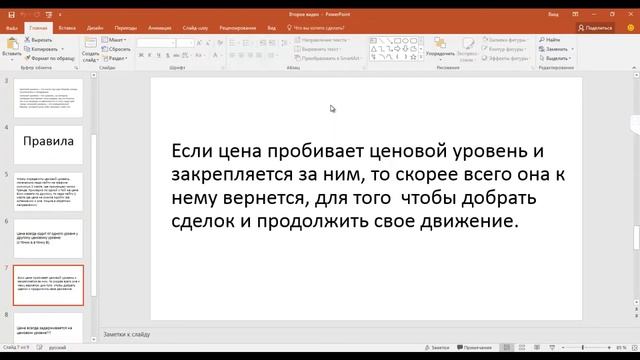Click the Share (Поделиться) button
This screenshot has width=640, height=360.
[x=595, y=28]
